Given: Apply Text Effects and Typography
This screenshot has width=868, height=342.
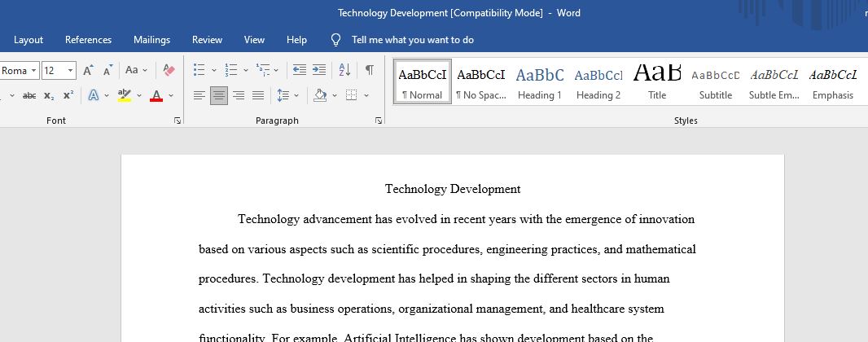Looking at the screenshot, I should click(94, 96).
